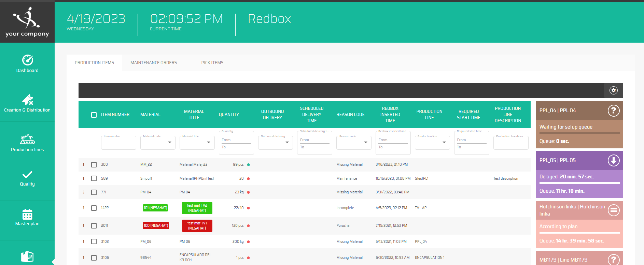
Task: Open Master plan calendar icon
Action: click(x=27, y=214)
